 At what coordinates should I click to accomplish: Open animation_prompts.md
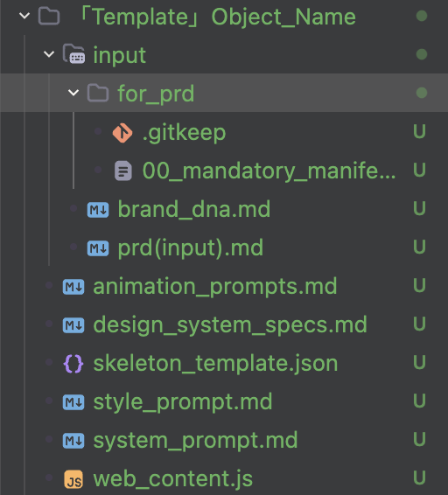point(215,287)
